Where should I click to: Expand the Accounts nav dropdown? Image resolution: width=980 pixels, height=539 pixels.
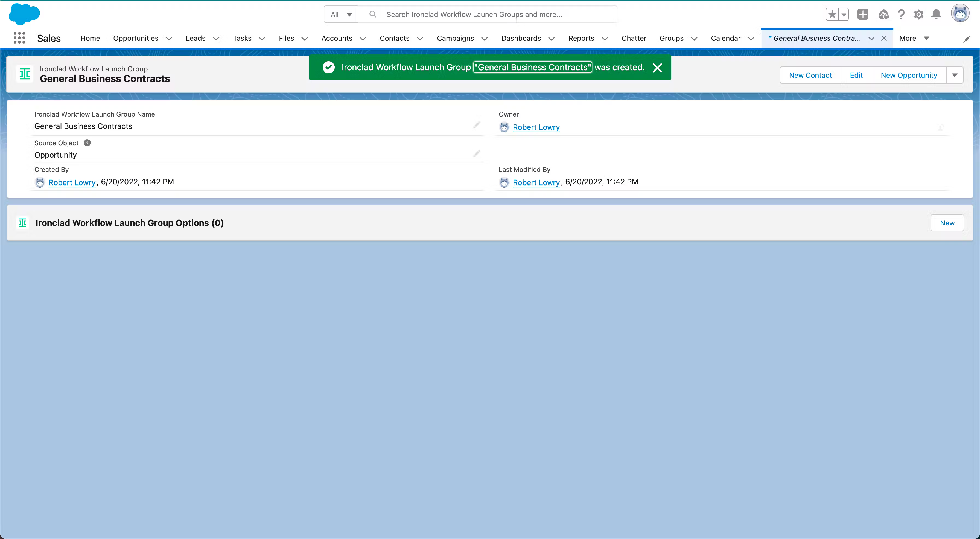(363, 39)
